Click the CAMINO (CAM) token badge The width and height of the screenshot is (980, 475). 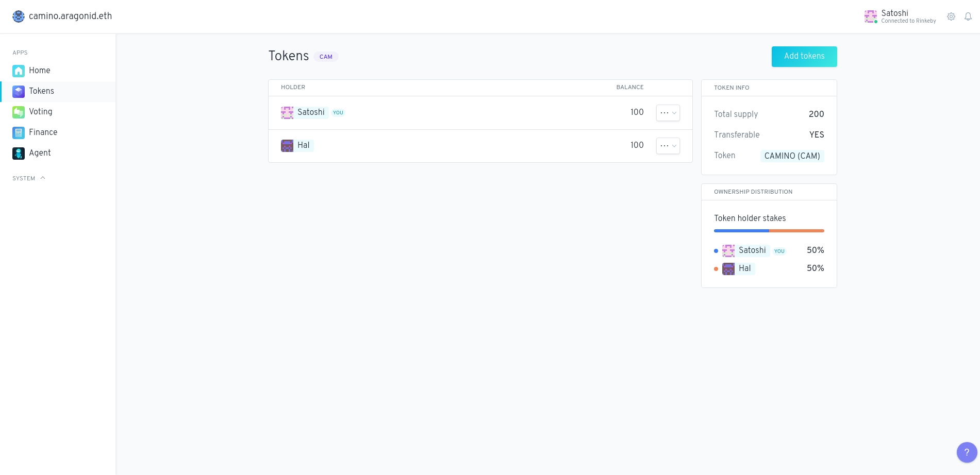pos(792,156)
